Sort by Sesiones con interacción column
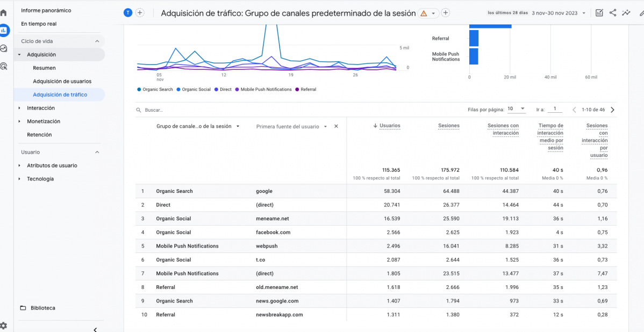The width and height of the screenshot is (644, 332). pos(503,129)
